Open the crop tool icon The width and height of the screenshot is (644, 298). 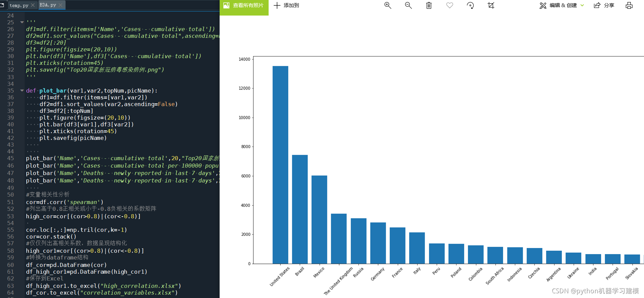pos(491,5)
